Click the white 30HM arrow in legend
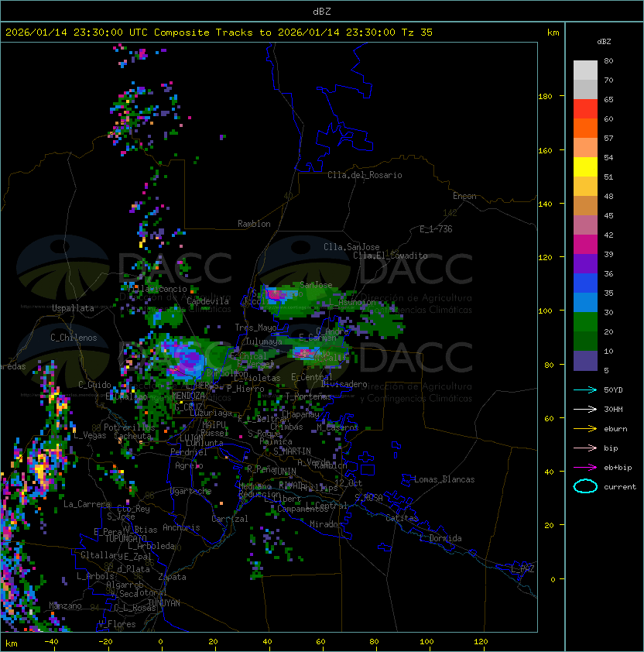Viewport: 644px width, 652px height. pos(585,409)
